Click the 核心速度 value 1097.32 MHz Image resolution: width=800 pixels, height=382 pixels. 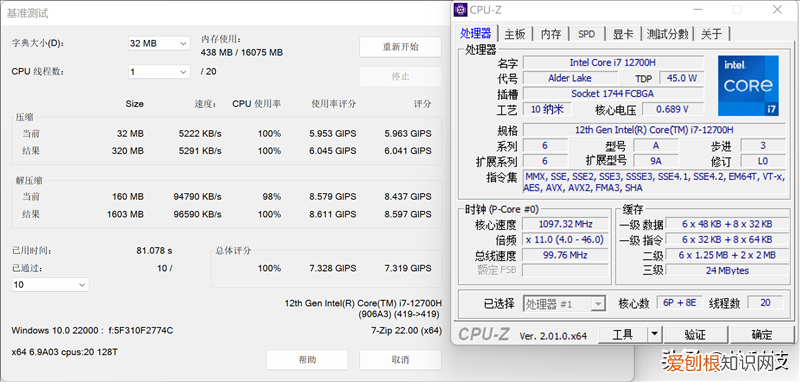click(x=565, y=224)
